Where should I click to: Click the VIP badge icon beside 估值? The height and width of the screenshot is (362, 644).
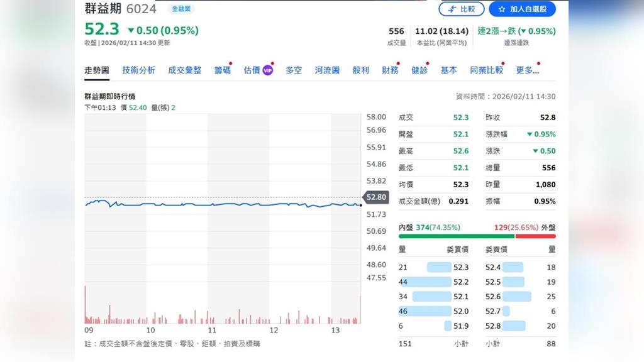(x=267, y=70)
